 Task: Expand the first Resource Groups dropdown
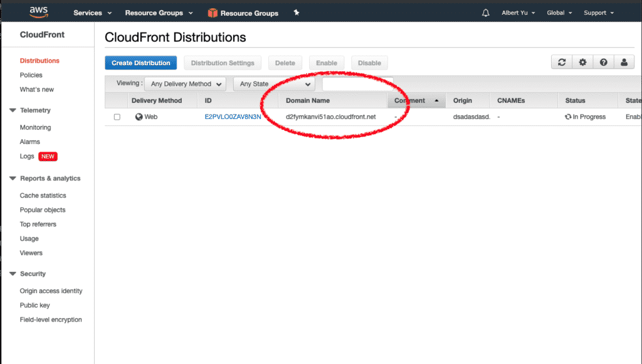(x=159, y=13)
